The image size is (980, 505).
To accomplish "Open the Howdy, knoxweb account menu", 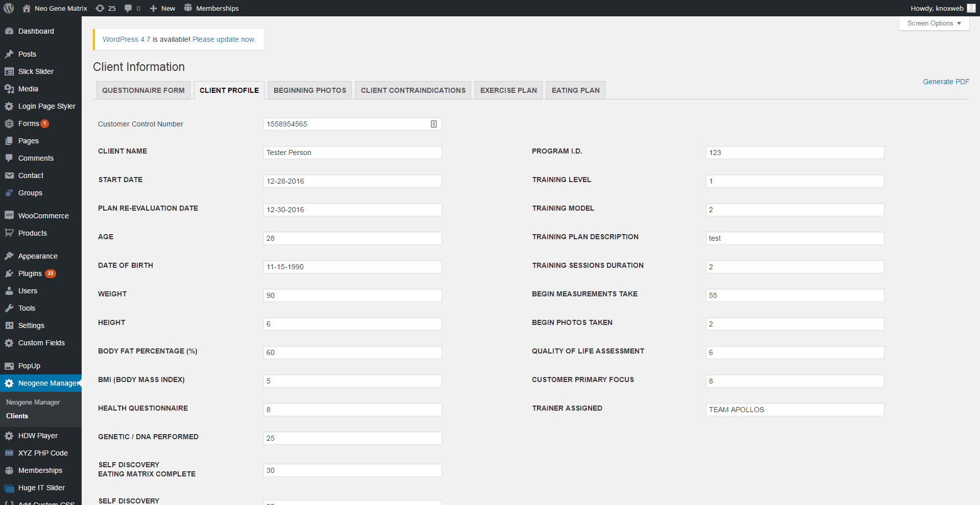I will tap(942, 8).
